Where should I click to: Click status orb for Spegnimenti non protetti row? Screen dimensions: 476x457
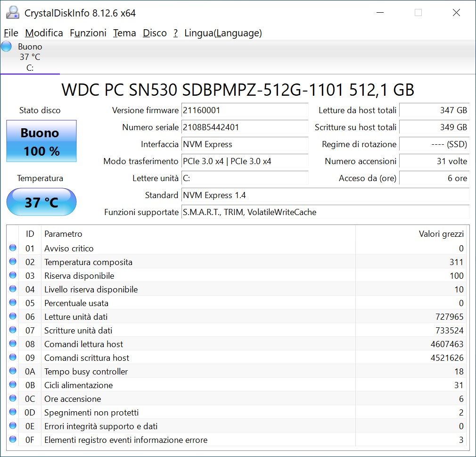[13, 412]
